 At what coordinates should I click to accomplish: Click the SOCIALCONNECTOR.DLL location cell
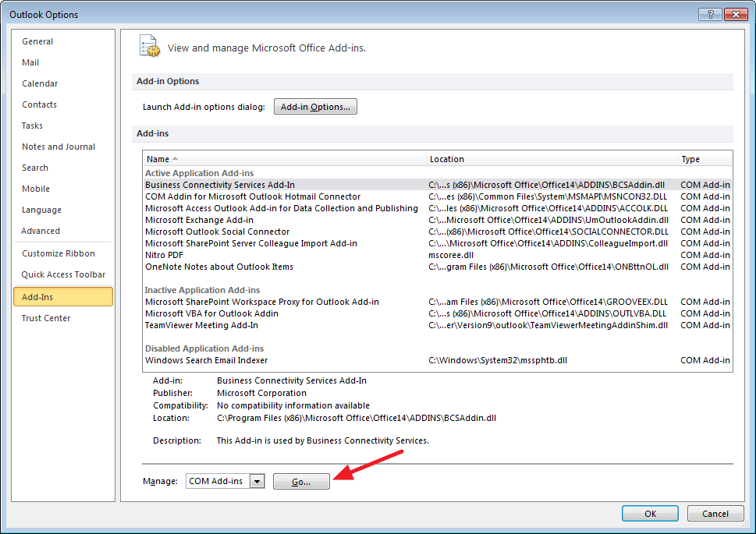[548, 232]
